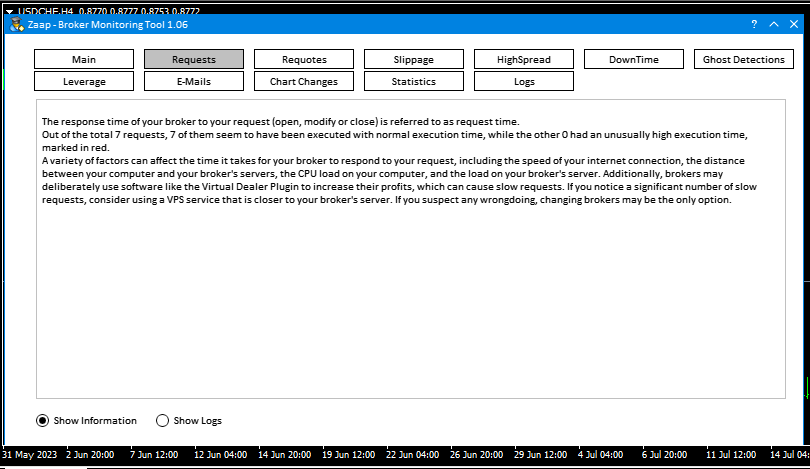810x469 pixels.
Task: Open Chart Changes tab
Action: coord(304,82)
